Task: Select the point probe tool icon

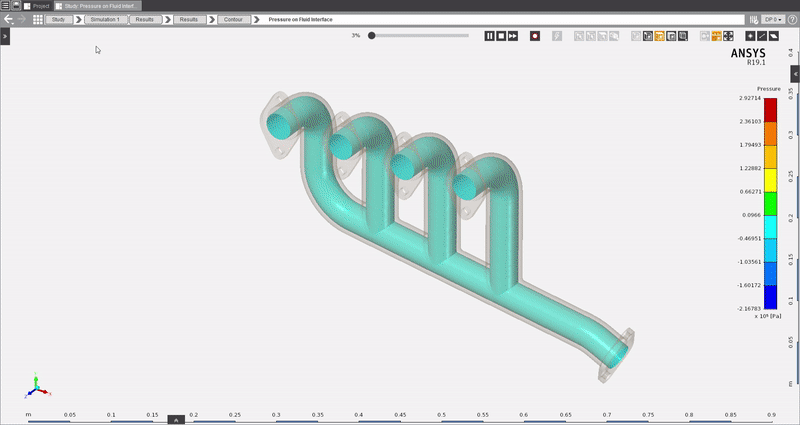Action: [x=750, y=36]
